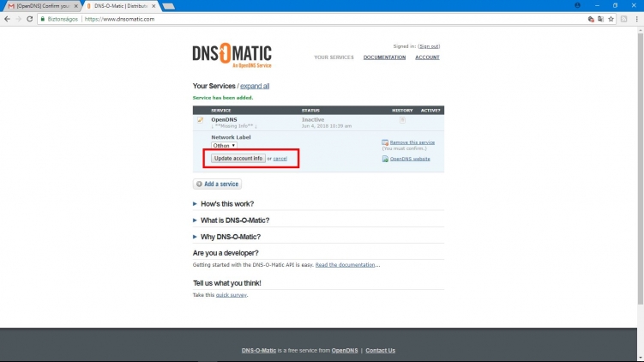Click the Remove this service link
The width and height of the screenshot is (644, 362).
pyautogui.click(x=412, y=142)
